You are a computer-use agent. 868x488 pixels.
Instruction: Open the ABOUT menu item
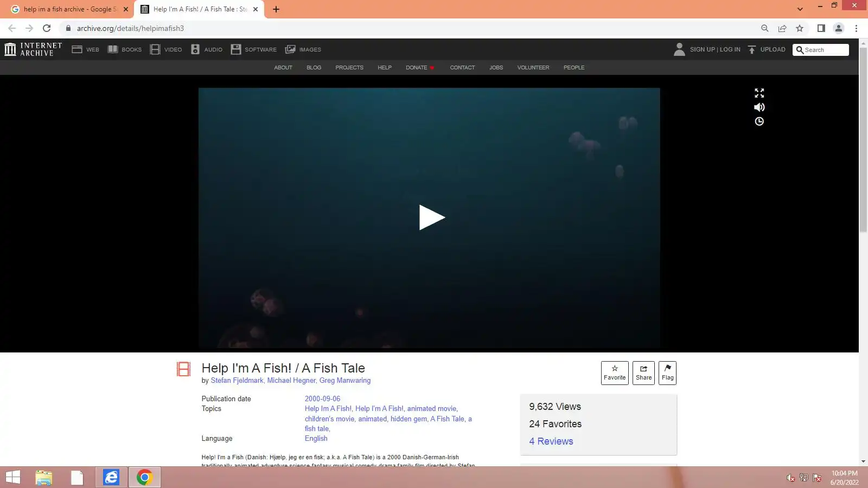pyautogui.click(x=283, y=68)
